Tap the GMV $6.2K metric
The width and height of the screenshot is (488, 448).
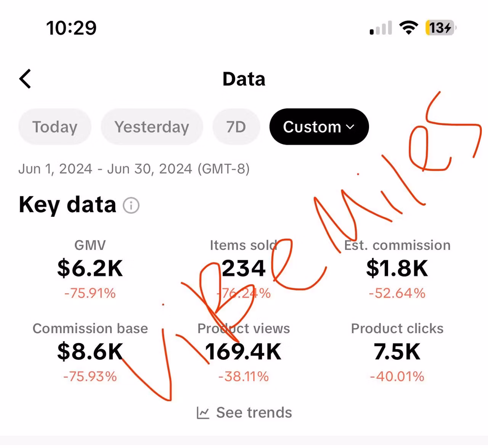tap(90, 268)
